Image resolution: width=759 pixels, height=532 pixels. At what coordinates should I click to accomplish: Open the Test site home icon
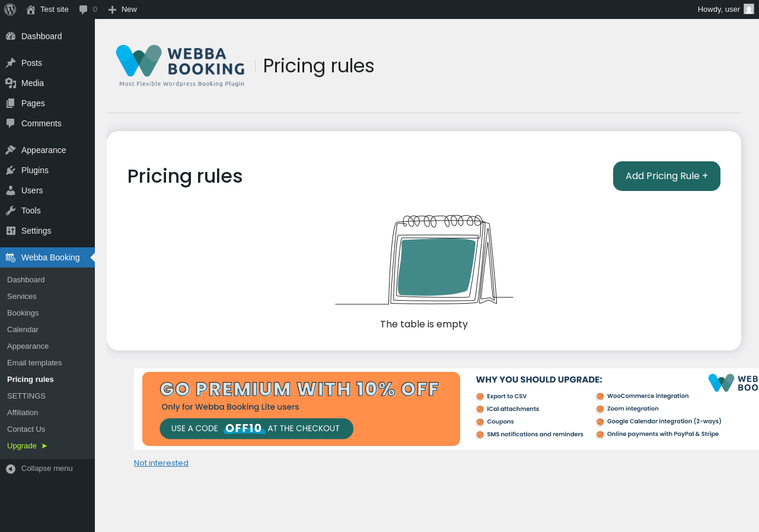[31, 9]
